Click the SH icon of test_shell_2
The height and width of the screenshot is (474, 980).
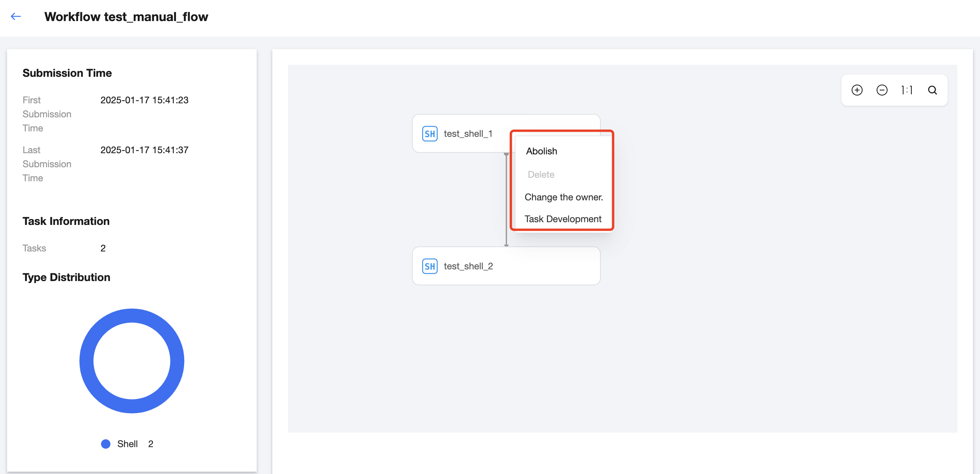430,266
